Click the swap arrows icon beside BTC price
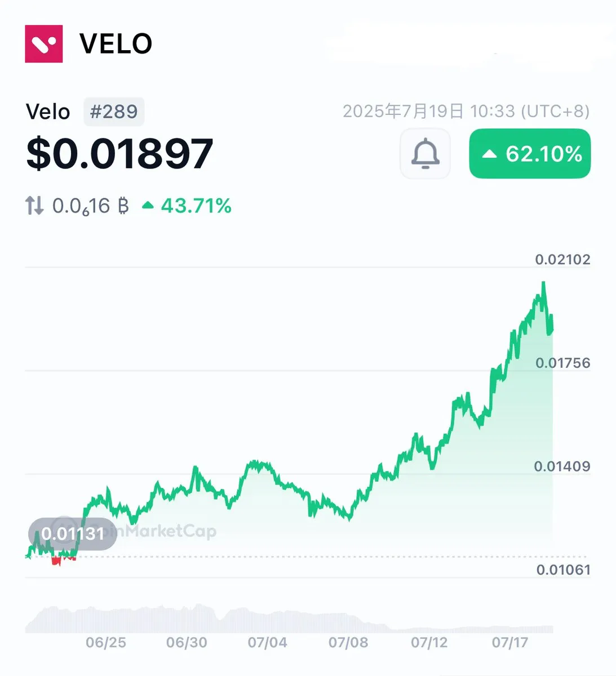The height and width of the screenshot is (676, 616). point(34,206)
